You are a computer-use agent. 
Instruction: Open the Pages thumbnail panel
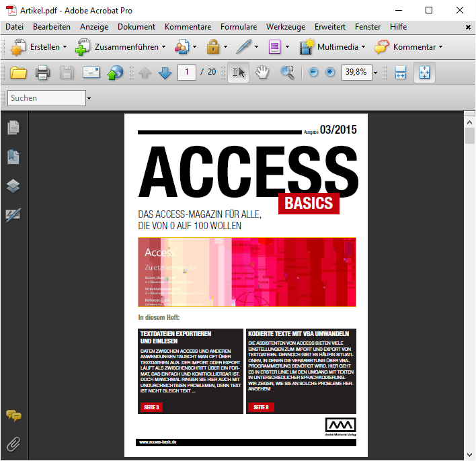click(x=13, y=128)
